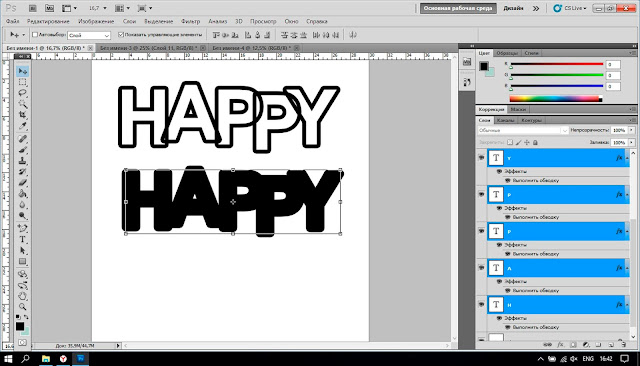Open the CS Live button
Image resolution: width=640 pixels, height=366 pixels.
[569, 8]
